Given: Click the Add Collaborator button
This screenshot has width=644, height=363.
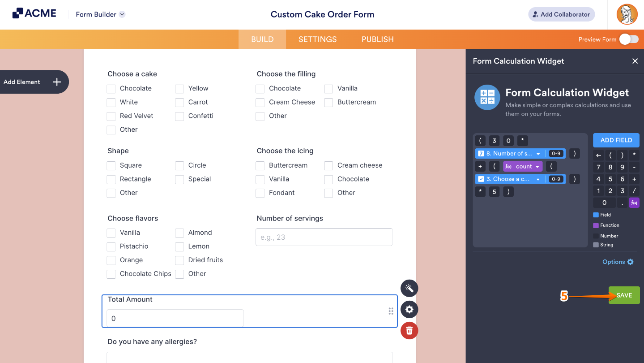Looking at the screenshot, I should (x=561, y=14).
